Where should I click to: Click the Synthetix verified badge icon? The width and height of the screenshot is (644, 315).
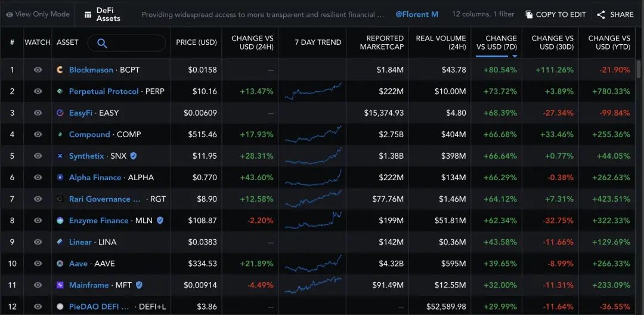133,156
